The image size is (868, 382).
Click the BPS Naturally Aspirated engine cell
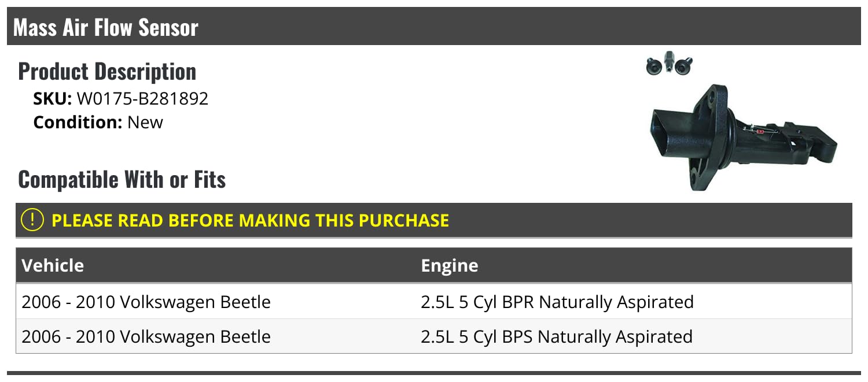click(557, 336)
